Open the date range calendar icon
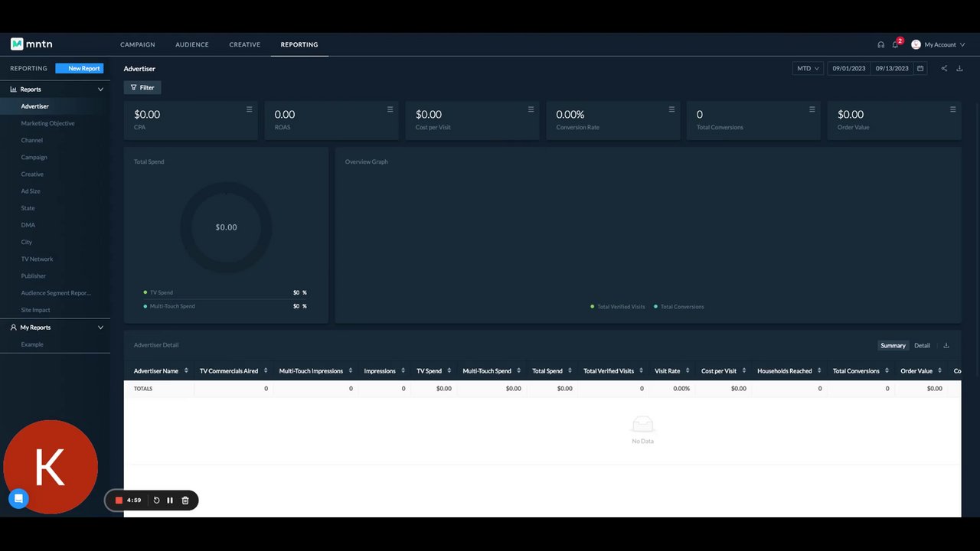980x551 pixels. click(920, 68)
